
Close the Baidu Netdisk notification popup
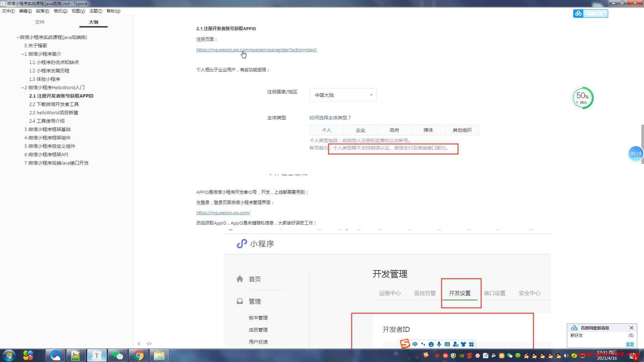(x=632, y=328)
